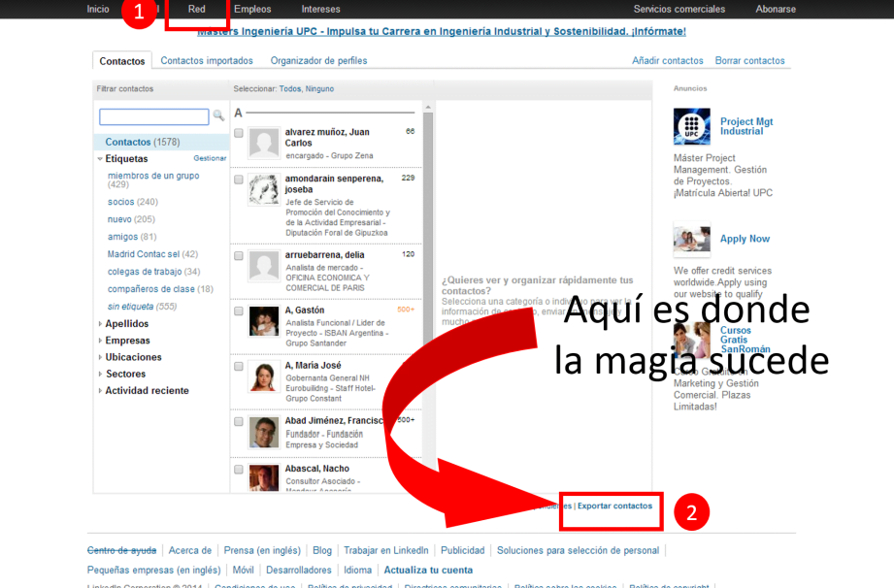Screen dimensions: 894x588
Task: Click the search magnifier icon in contact filter
Action: (218, 115)
